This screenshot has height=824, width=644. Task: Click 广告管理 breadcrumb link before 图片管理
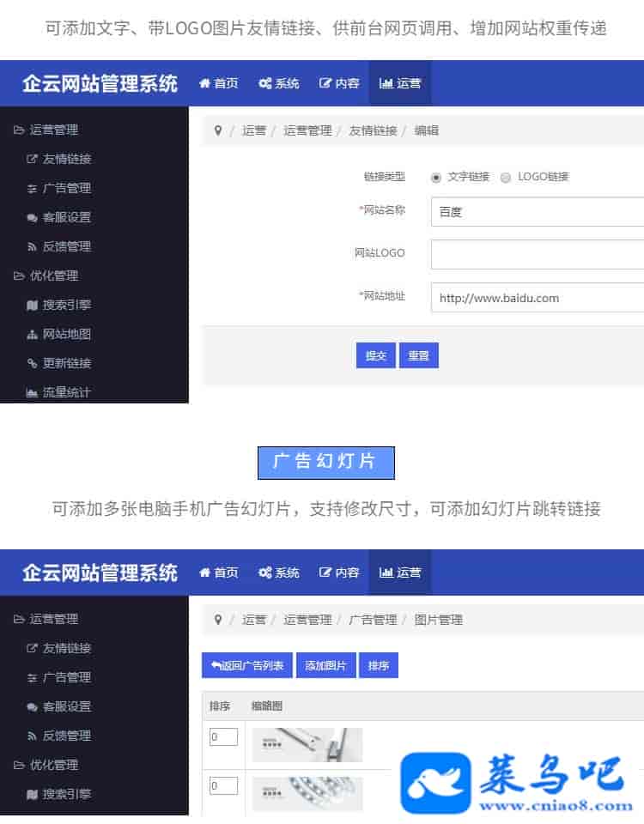[374, 620]
